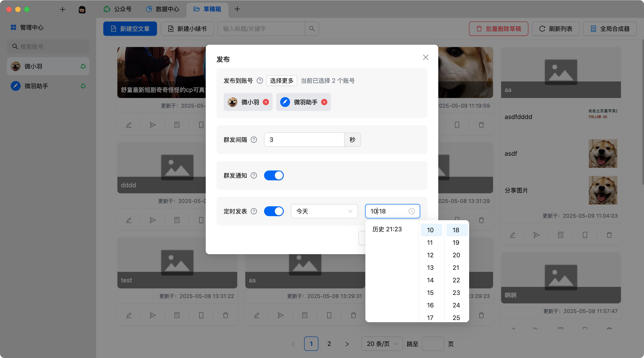The width and height of the screenshot is (644, 358).
Task: Show help for 发布到账号
Action: [x=260, y=81]
